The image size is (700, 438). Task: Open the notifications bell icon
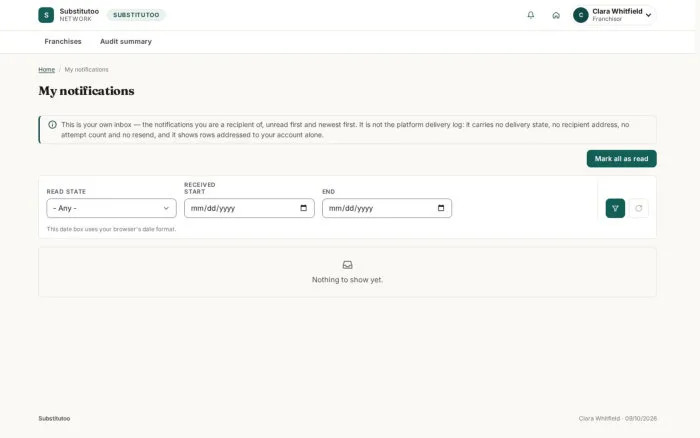(x=530, y=15)
